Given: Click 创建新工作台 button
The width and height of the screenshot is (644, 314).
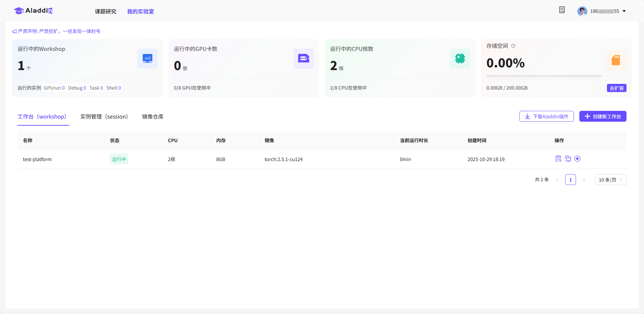Looking at the screenshot, I should 603,116.
